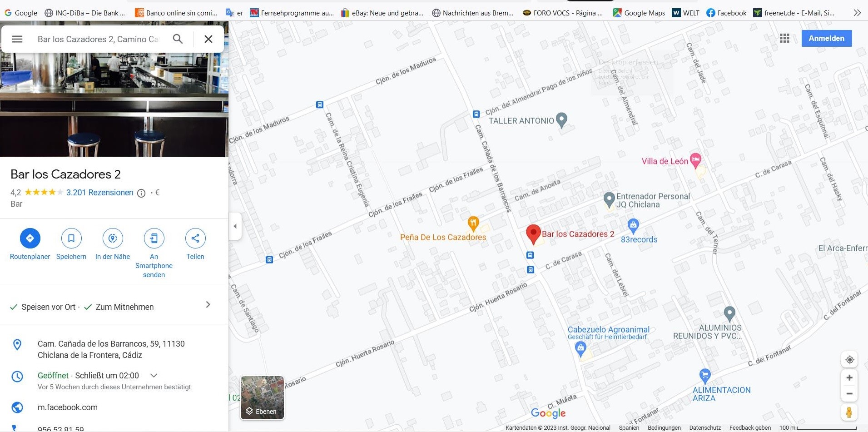
Task: Open the hamburger main menu
Action: [x=17, y=39]
